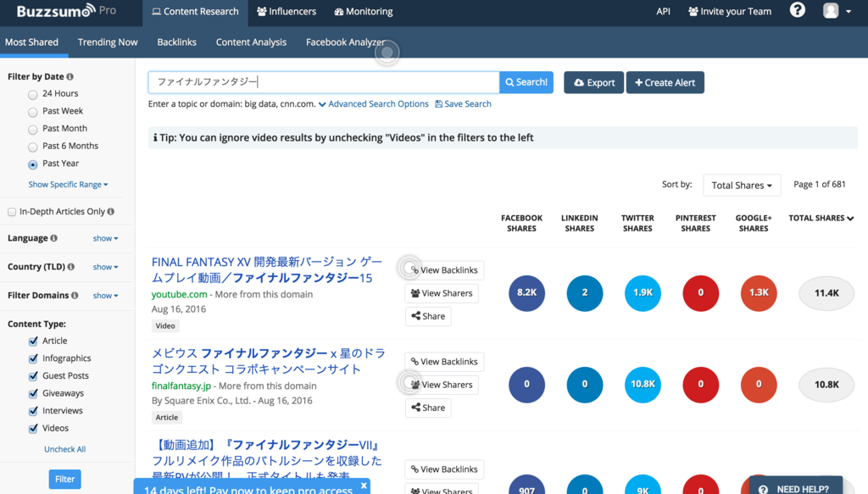Uncheck the Videos content type
This screenshot has height=494, width=868.
[33, 428]
